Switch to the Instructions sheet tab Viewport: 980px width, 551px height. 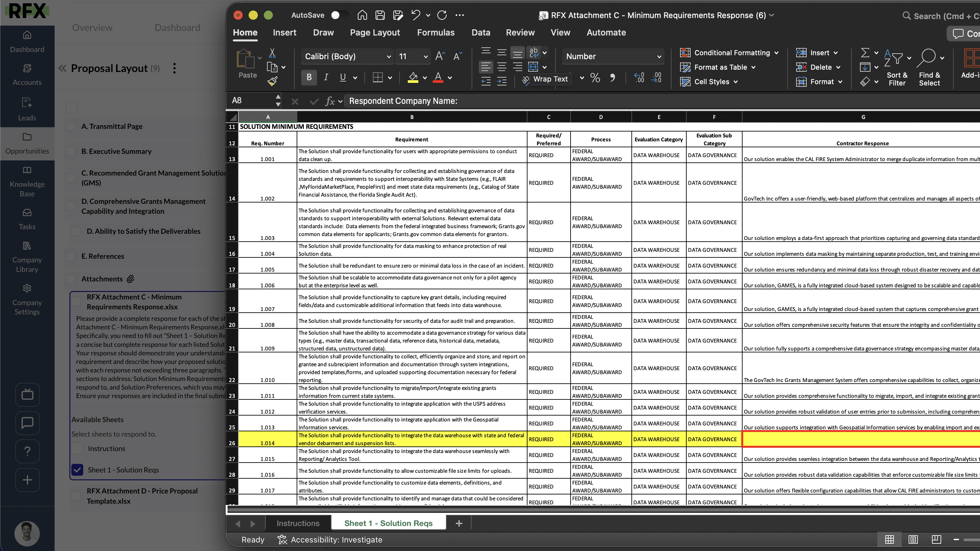[x=298, y=523]
